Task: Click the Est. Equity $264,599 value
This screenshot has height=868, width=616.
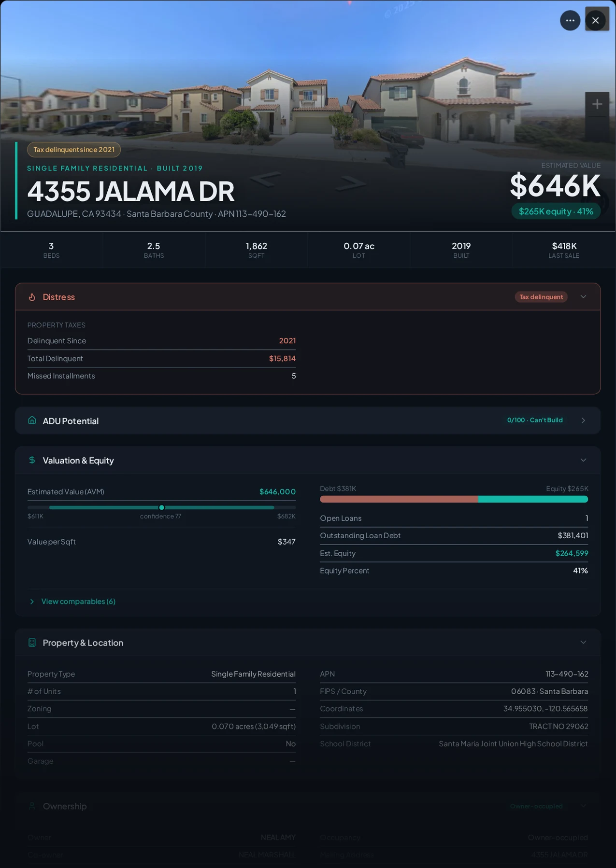Action: point(572,553)
